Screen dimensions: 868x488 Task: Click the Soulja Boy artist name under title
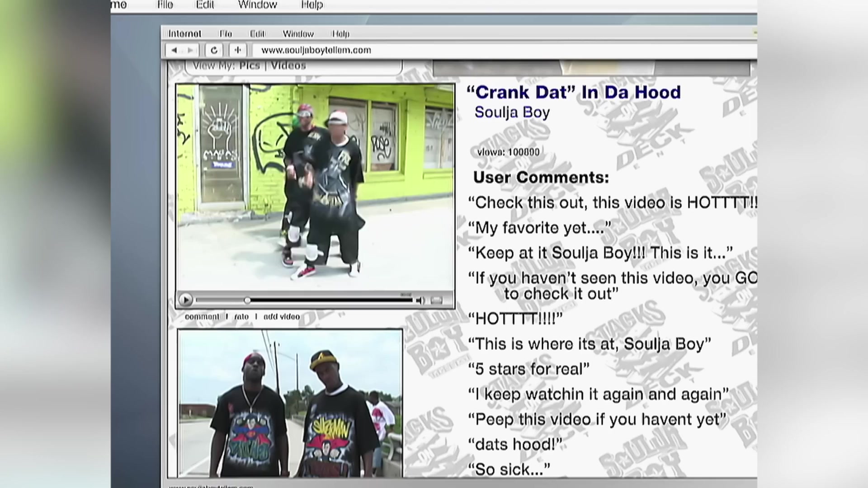coord(512,112)
